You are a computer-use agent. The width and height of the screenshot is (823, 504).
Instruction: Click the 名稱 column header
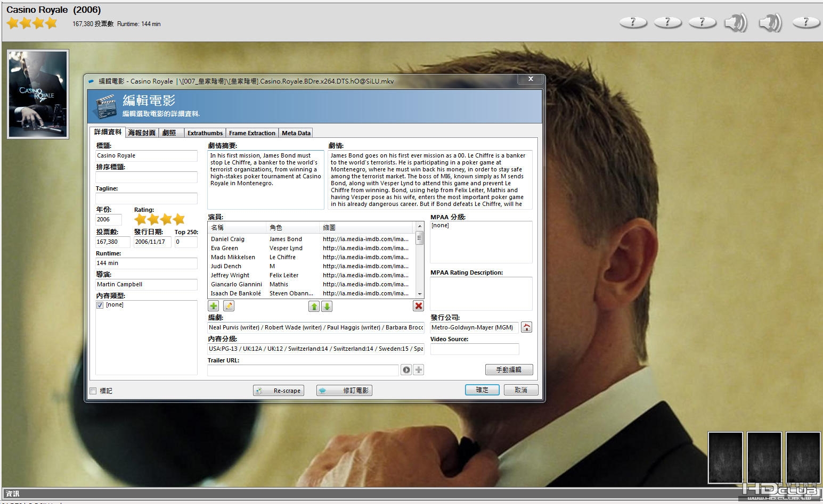237,227
